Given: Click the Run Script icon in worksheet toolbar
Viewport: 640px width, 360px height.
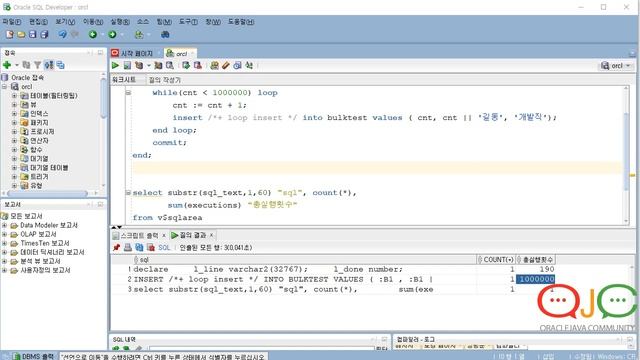Looking at the screenshot, I should click(127, 65).
